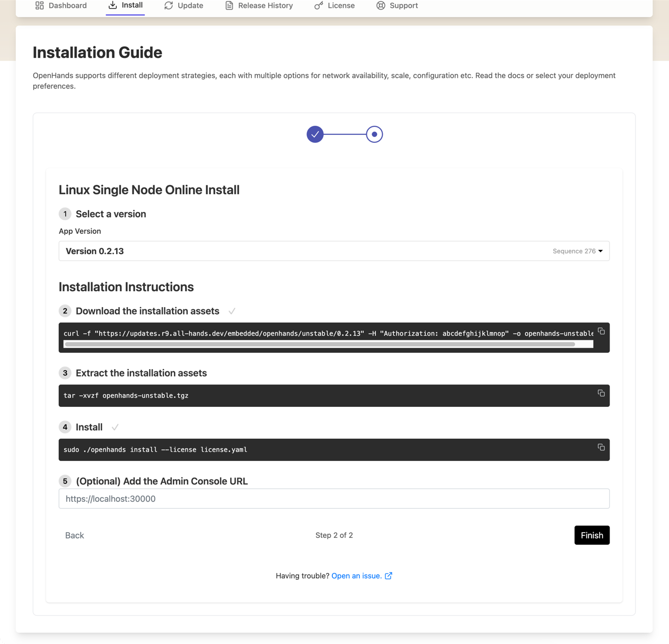This screenshot has width=669, height=644.
Task: Copy the tar extraction command
Action: click(x=601, y=393)
